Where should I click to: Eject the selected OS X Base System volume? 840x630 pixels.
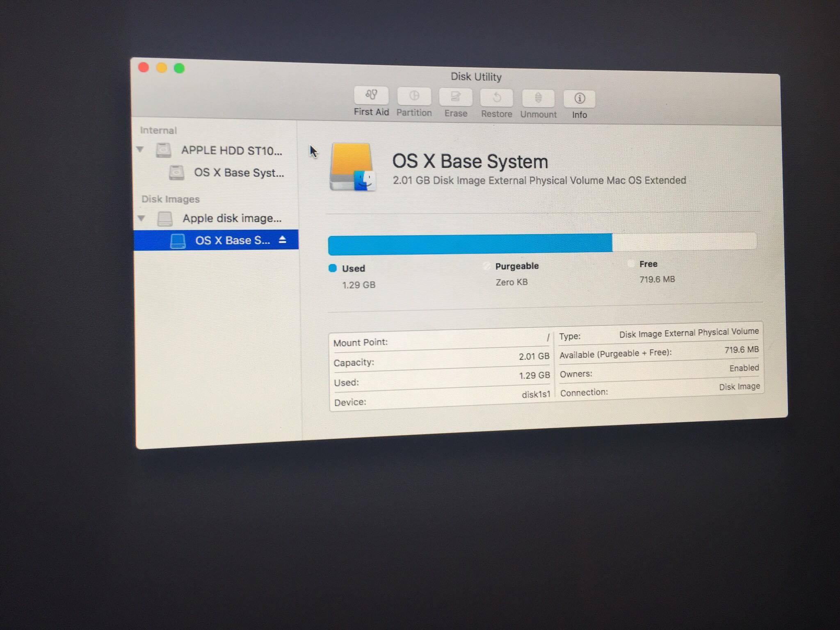pos(282,240)
